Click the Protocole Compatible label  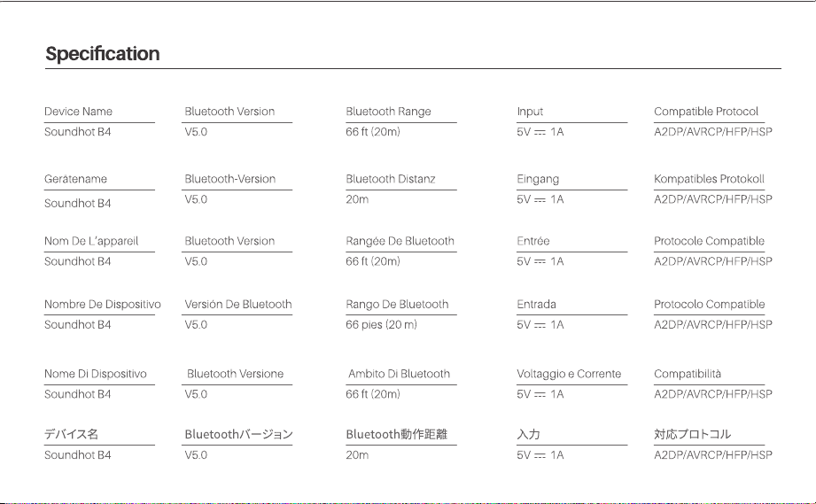[x=709, y=241]
